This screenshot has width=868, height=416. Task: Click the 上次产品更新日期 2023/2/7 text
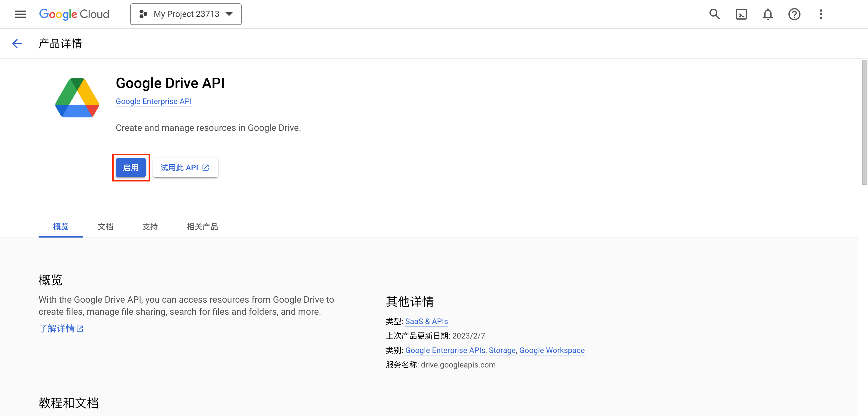pyautogui.click(x=435, y=336)
